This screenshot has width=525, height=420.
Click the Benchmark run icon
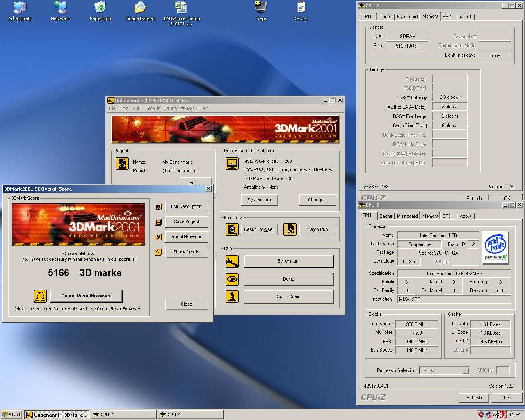232,261
